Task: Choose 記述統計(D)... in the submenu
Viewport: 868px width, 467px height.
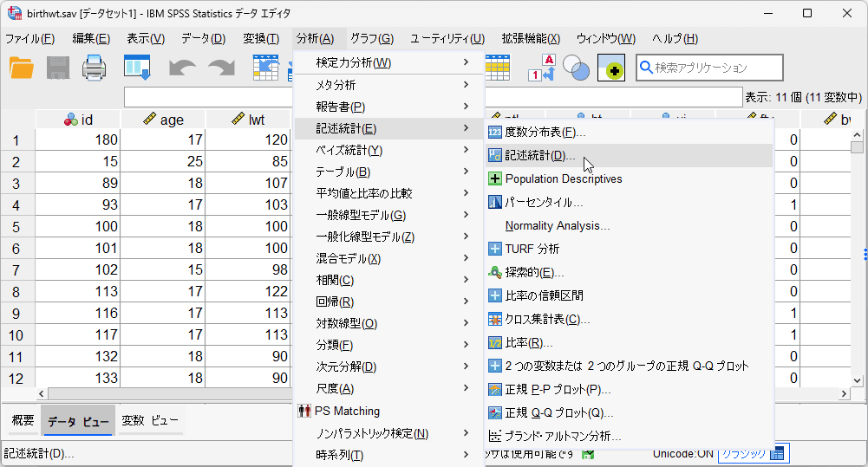Action: (629, 155)
